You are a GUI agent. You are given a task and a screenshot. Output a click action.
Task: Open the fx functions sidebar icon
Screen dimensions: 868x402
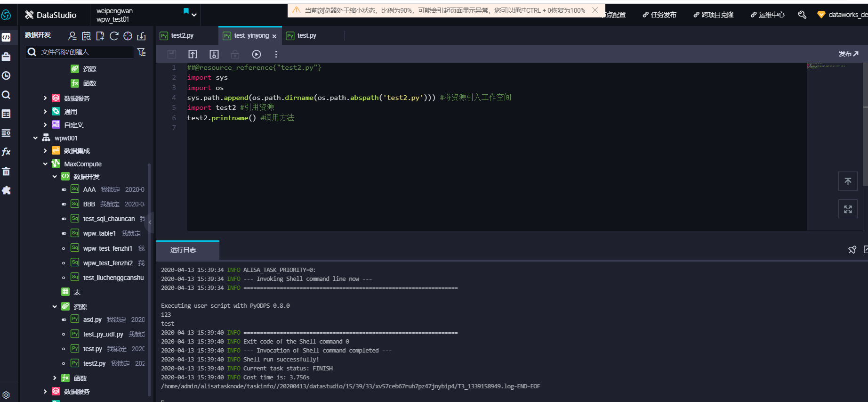[6, 152]
